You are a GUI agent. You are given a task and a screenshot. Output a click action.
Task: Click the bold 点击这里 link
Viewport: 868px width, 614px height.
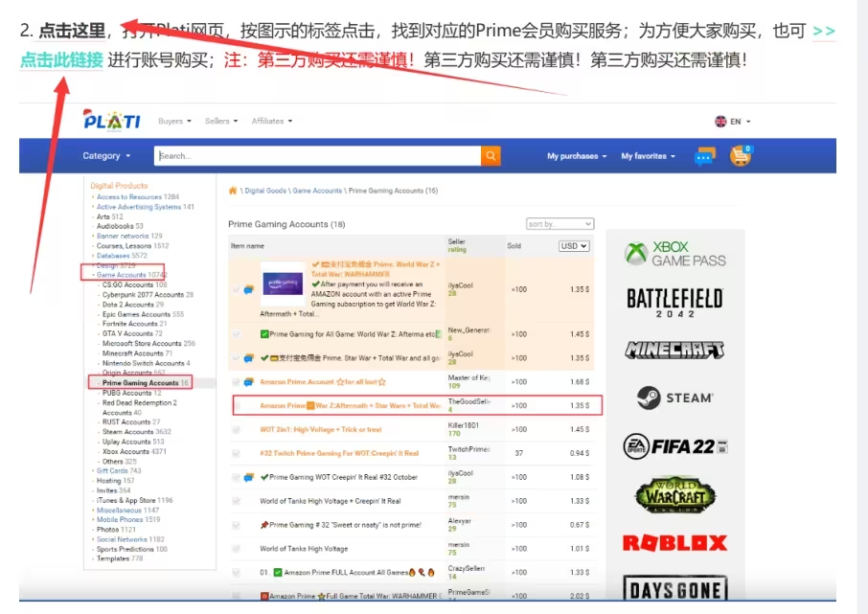point(72,31)
